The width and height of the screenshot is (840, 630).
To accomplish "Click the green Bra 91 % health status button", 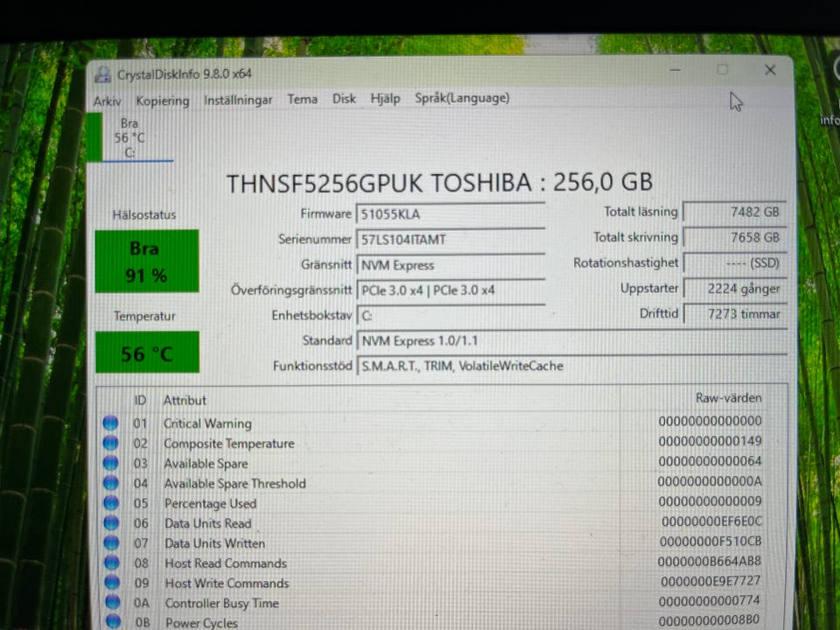I will [x=147, y=262].
